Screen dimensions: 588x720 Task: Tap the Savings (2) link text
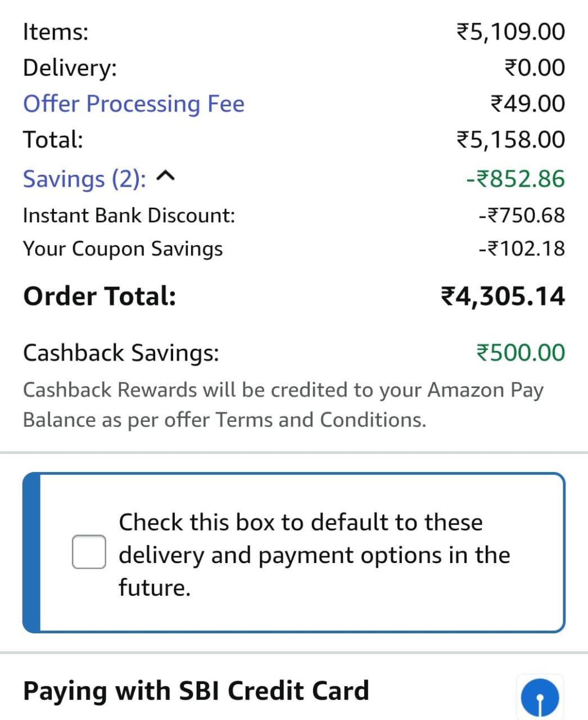(x=84, y=179)
